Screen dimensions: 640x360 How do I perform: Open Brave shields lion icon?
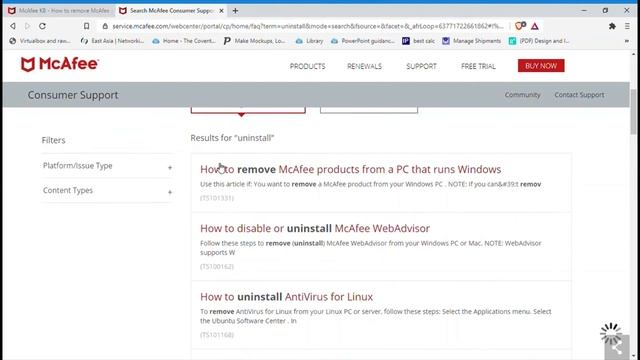click(520, 26)
